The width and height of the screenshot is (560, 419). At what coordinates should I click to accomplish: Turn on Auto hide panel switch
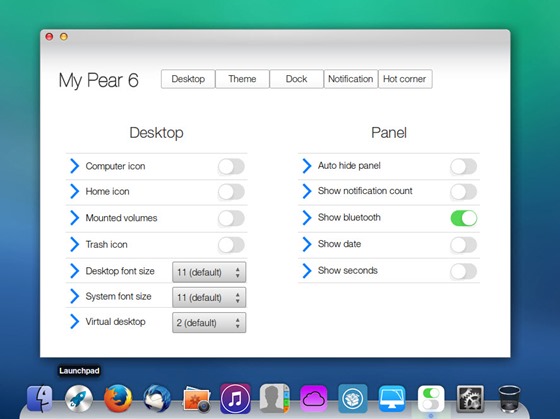(x=464, y=166)
